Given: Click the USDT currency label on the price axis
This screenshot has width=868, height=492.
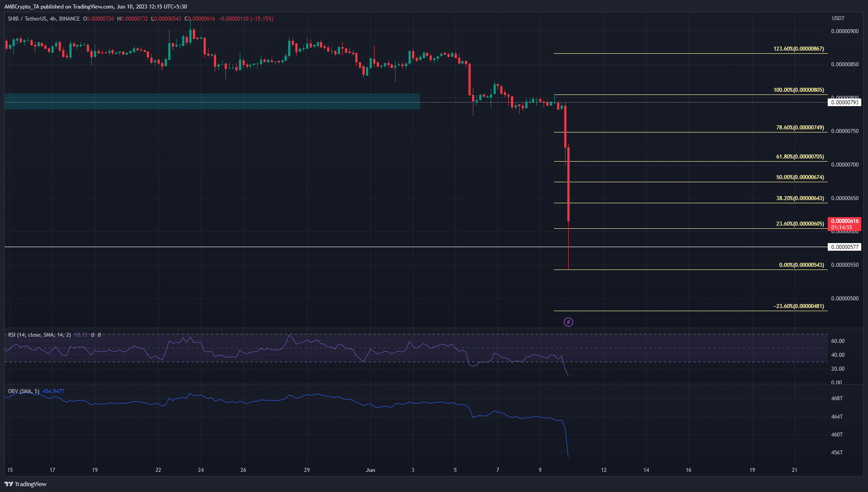Looking at the screenshot, I should pos(838,18).
